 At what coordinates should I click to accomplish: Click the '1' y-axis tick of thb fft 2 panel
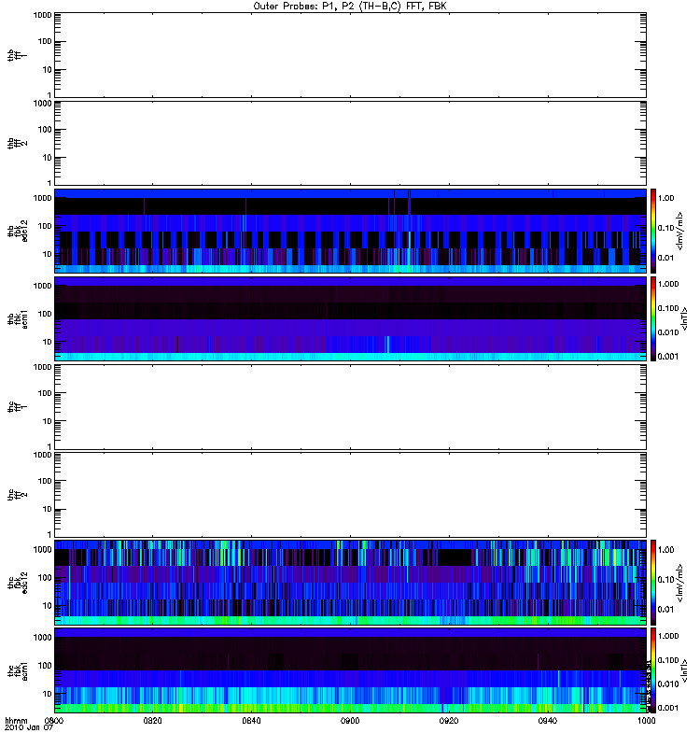coord(49,183)
